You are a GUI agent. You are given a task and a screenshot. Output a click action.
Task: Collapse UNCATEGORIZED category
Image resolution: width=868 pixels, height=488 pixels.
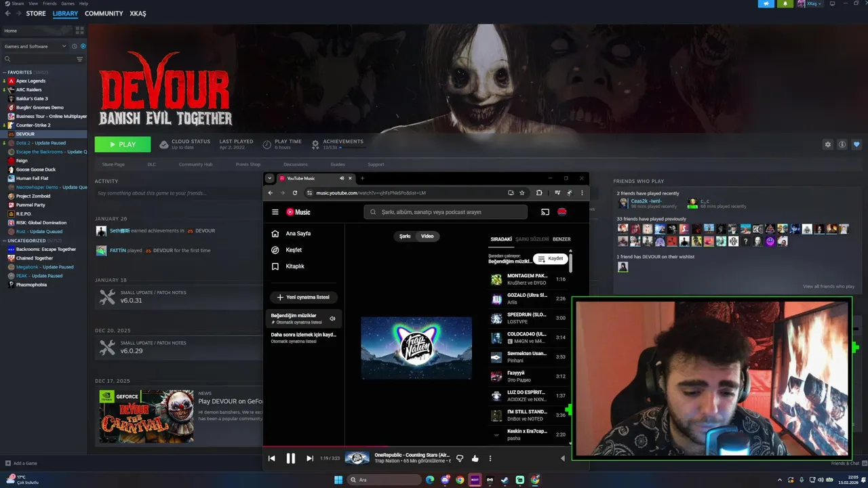point(5,241)
